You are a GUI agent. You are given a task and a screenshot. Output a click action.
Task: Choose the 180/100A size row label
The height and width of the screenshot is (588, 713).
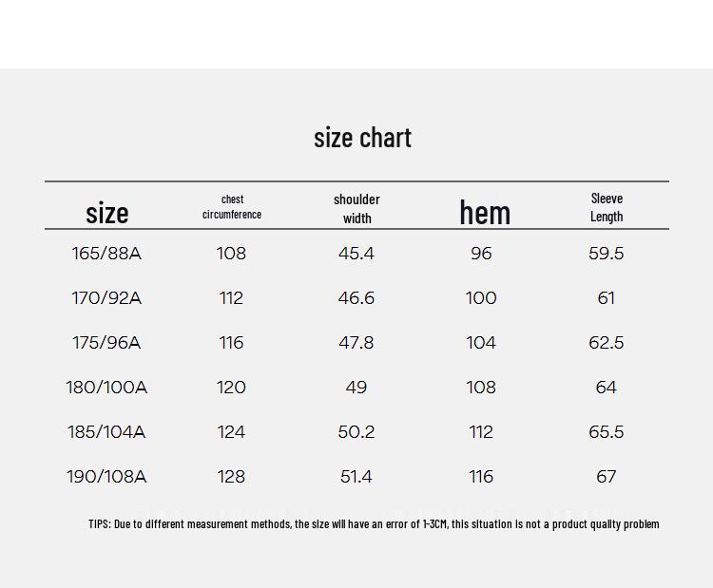106,388
